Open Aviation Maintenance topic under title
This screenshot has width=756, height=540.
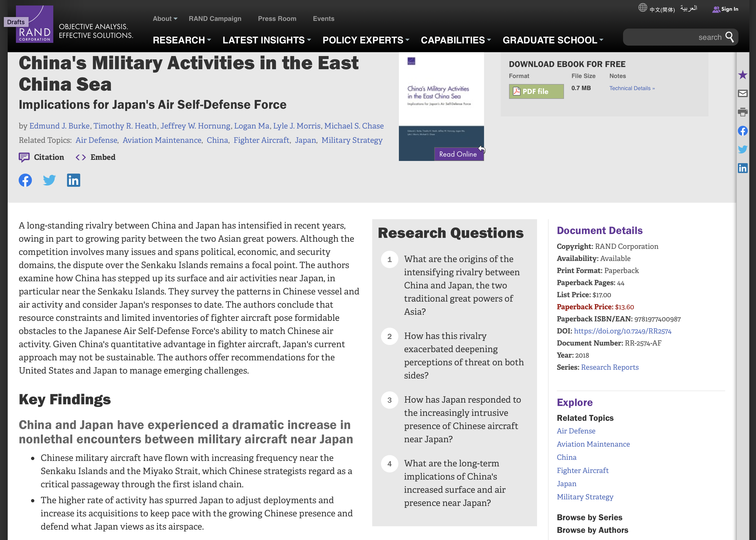(x=162, y=140)
